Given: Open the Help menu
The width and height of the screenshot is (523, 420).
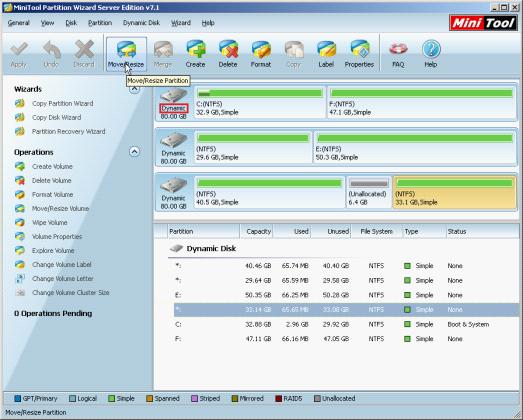Looking at the screenshot, I should click(208, 23).
